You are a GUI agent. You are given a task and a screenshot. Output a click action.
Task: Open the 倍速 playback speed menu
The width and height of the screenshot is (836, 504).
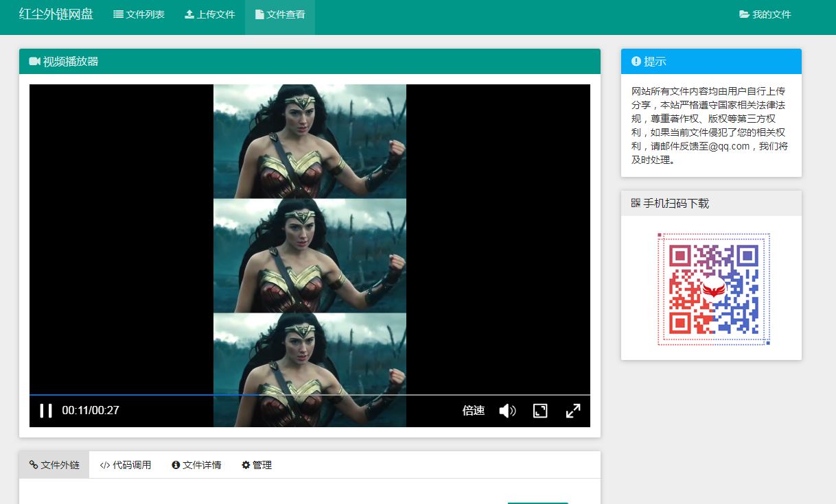tap(474, 411)
